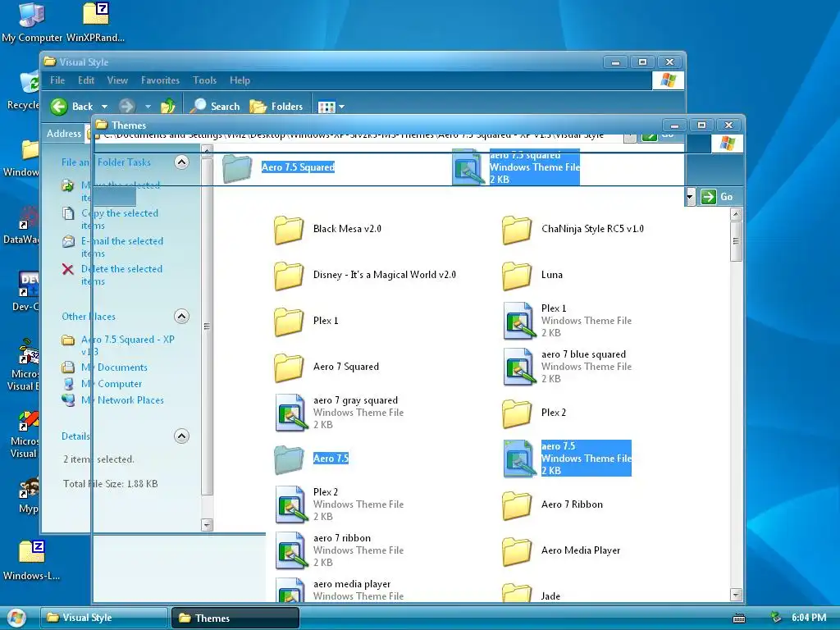The height and width of the screenshot is (630, 840).
Task: Open the File menu in Visual Style
Action: pyautogui.click(x=57, y=80)
